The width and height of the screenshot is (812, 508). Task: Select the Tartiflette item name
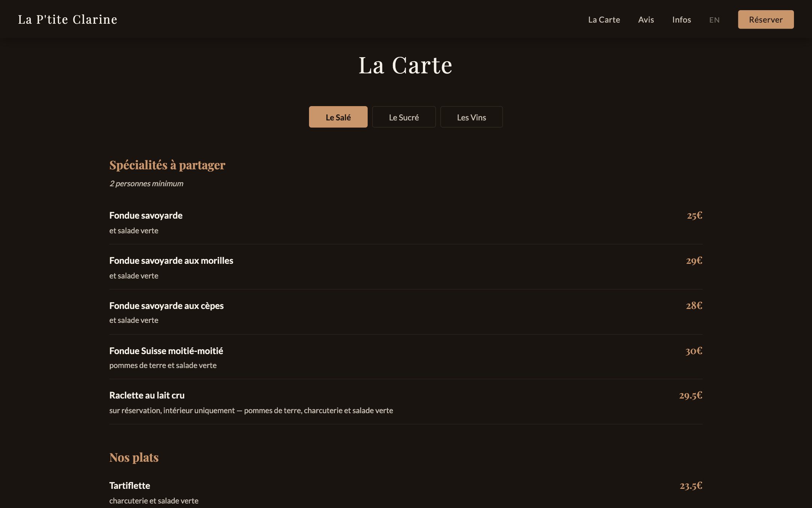click(130, 485)
